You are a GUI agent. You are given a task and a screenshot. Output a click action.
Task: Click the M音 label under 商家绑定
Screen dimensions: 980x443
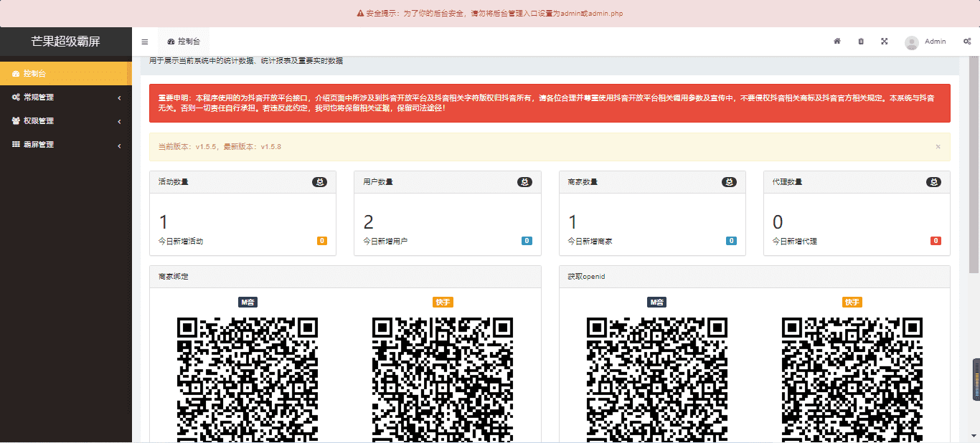tap(248, 303)
